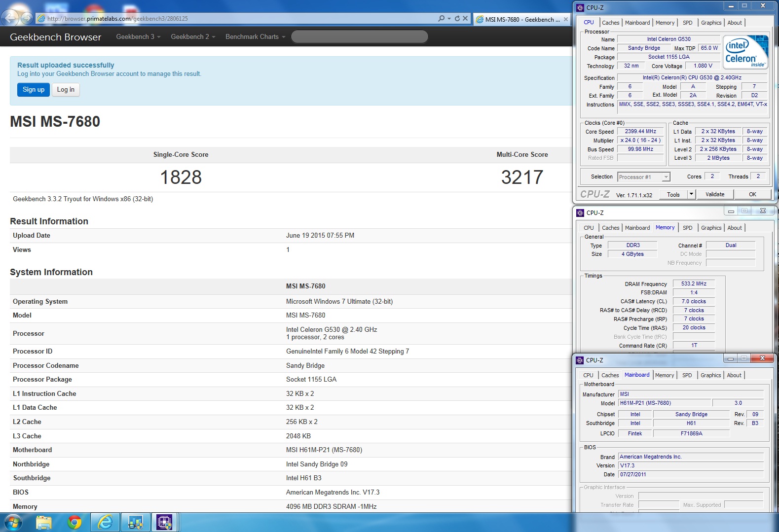Screen dimensions: 779x532
Task: Click the BIOS date 07/27/2011
Action: click(x=691, y=474)
